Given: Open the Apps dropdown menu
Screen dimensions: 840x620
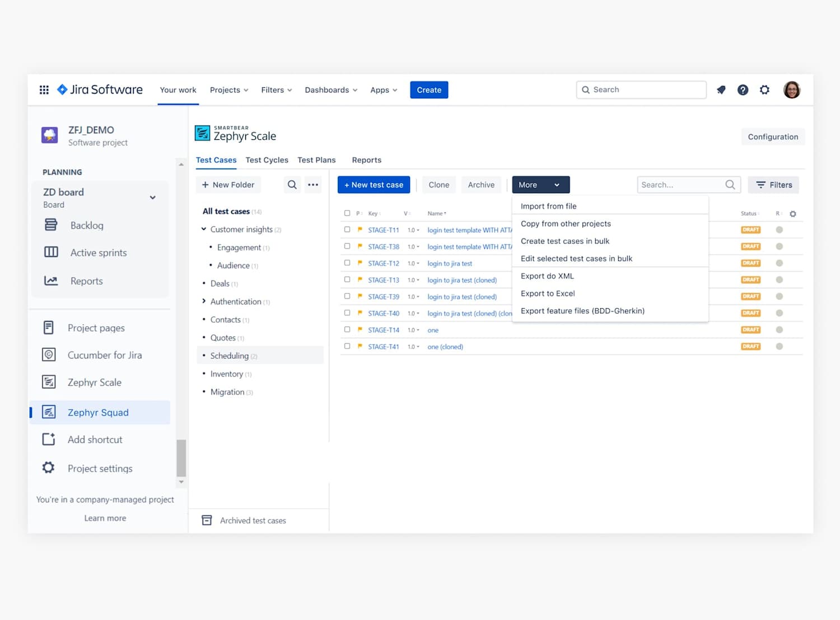Looking at the screenshot, I should pos(384,90).
